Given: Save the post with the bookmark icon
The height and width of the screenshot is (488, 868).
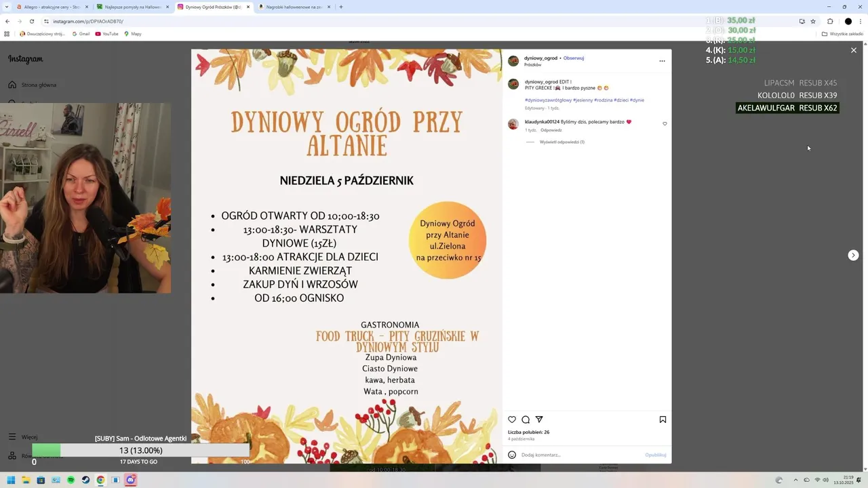Looking at the screenshot, I should (x=663, y=420).
